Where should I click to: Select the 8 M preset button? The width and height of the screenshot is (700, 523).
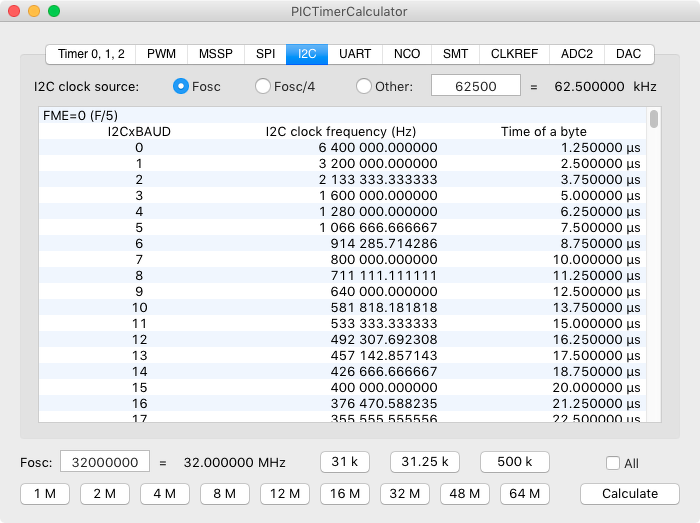(x=225, y=494)
